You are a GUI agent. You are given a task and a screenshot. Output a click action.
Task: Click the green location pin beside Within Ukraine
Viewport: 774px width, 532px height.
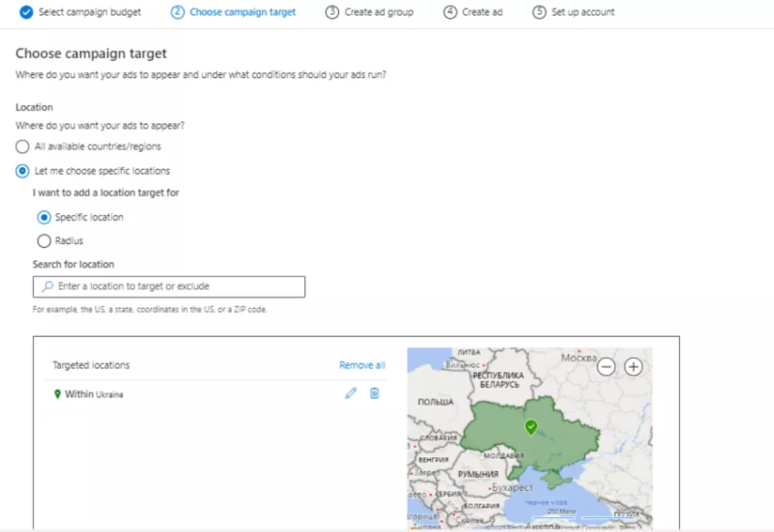tap(57, 394)
